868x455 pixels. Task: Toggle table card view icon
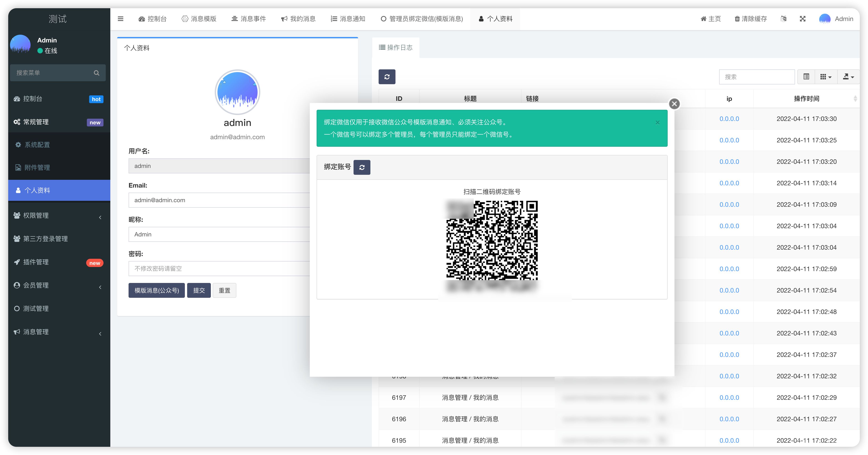(x=806, y=77)
